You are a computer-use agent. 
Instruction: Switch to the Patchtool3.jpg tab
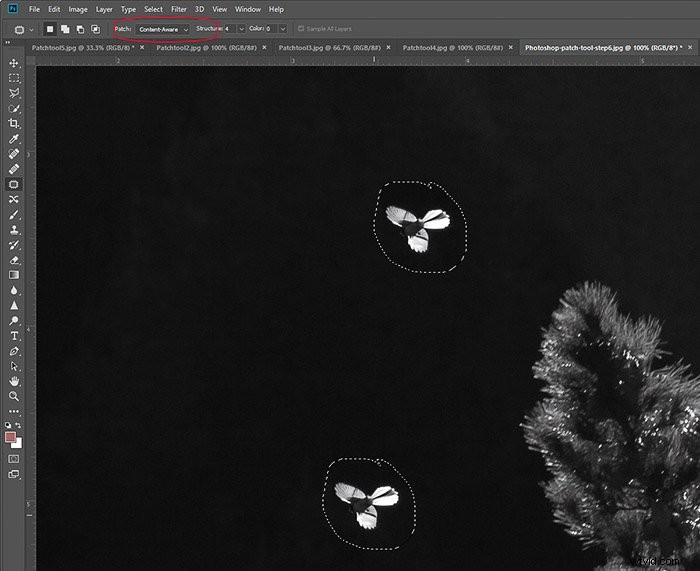329,47
